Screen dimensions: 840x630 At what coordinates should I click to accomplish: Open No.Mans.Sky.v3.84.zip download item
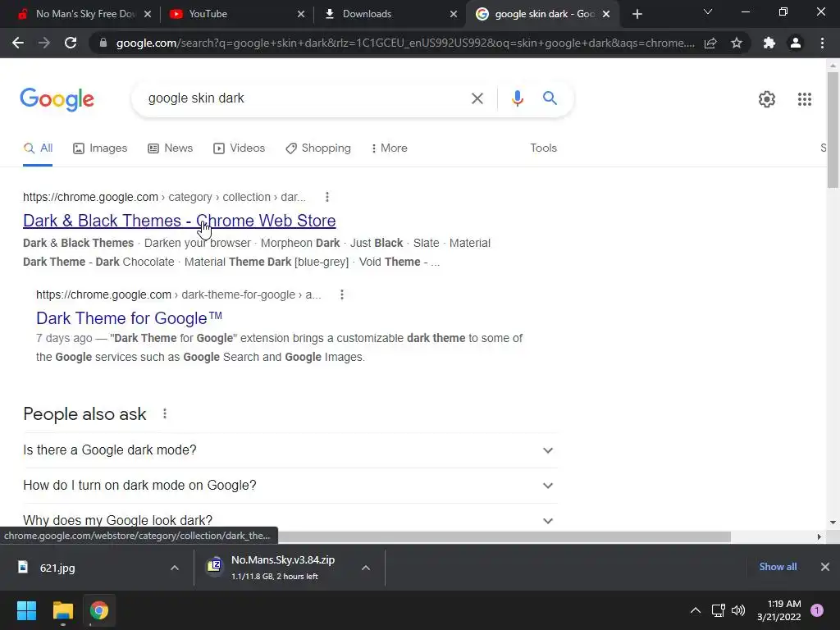tap(276, 568)
